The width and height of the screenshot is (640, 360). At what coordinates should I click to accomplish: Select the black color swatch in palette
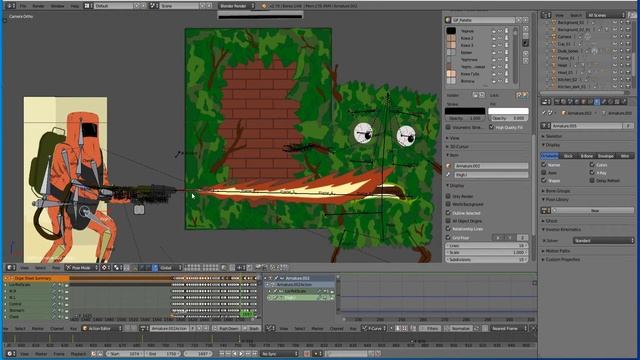(x=451, y=31)
